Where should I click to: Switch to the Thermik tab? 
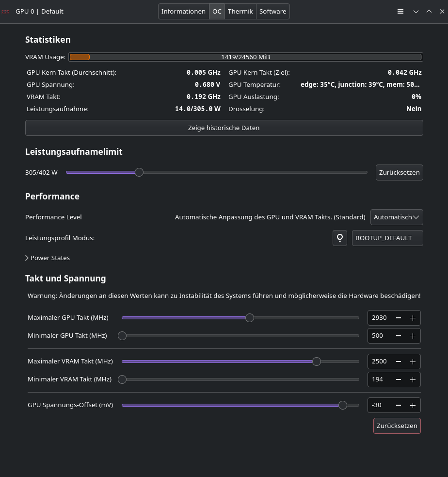(x=240, y=11)
